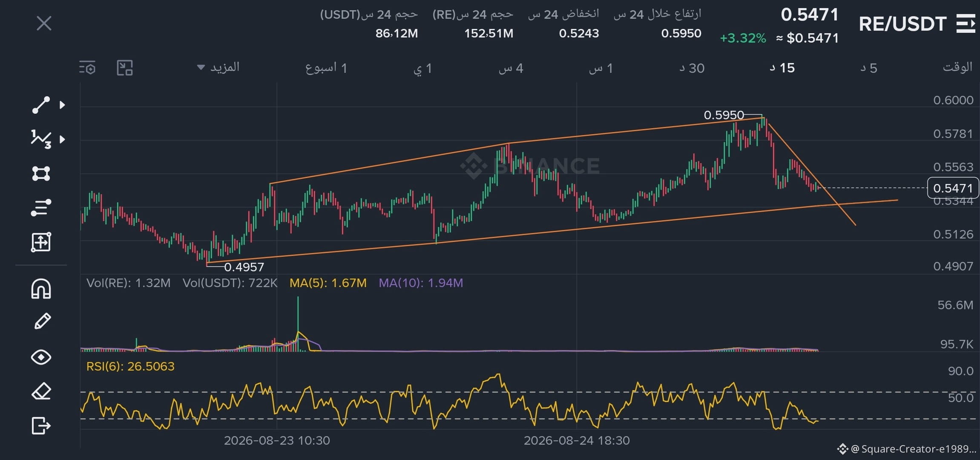Select the Elliott wave pattern tool
The height and width of the screenshot is (460, 980).
coord(41,139)
